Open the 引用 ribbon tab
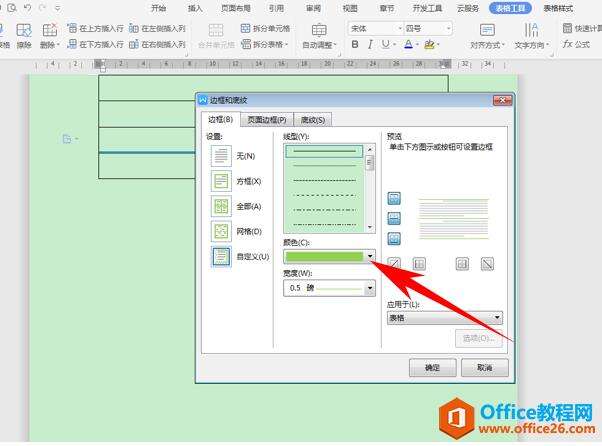This screenshot has height=446, width=602. click(276, 8)
